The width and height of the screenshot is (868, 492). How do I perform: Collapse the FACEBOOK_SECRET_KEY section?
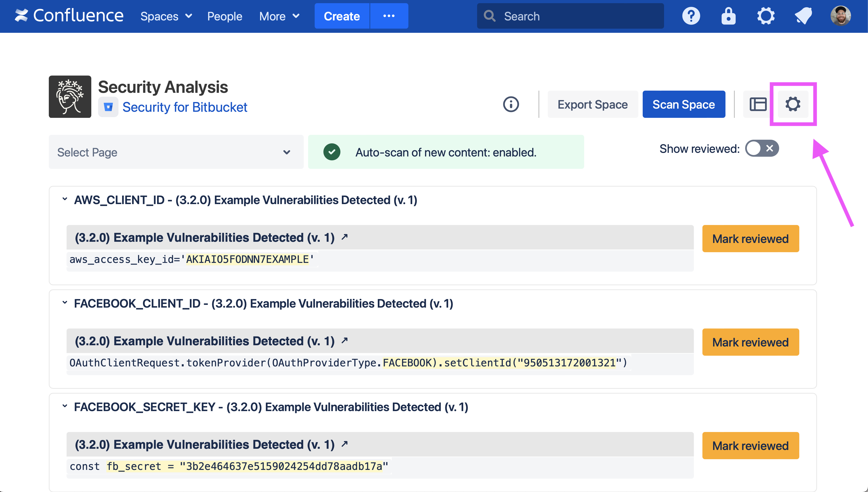[65, 406]
